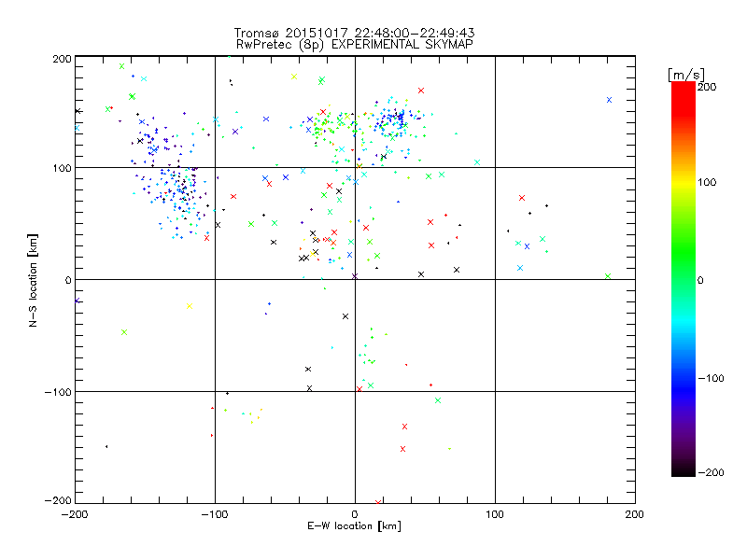The image size is (747, 560).
Task: Click the y-axis tick label "200" at top
Action: 62,59
